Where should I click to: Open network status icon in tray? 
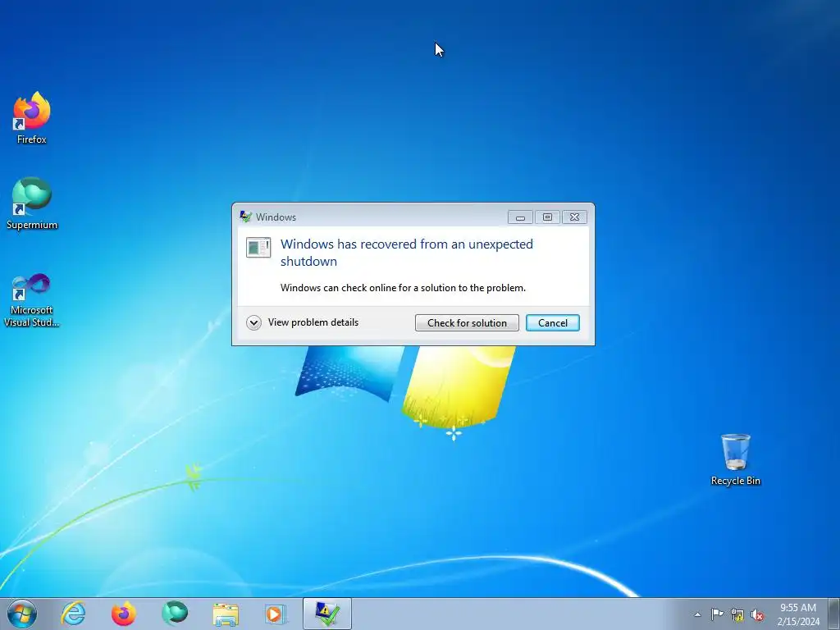737,615
